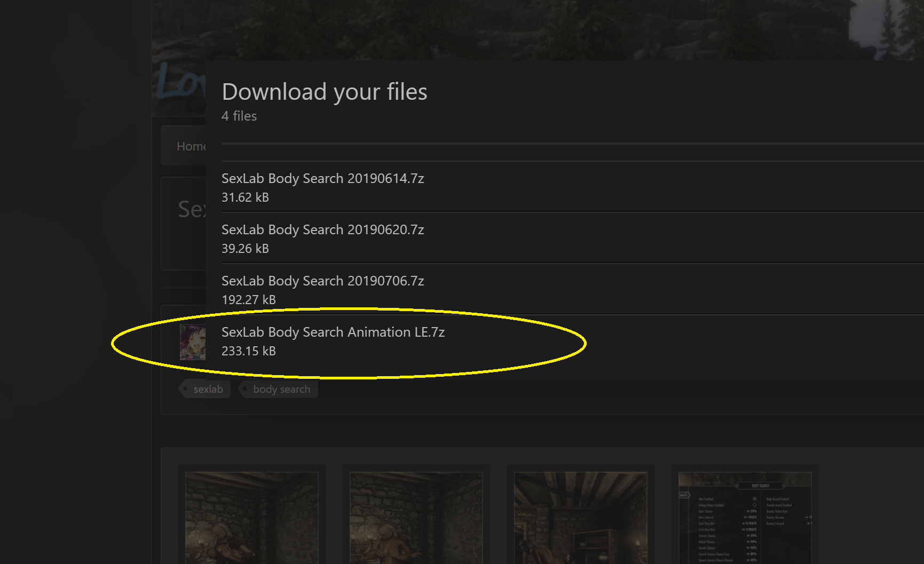The image size is (924, 564).
Task: Open the uploader's anime avatar image
Action: tap(193, 342)
